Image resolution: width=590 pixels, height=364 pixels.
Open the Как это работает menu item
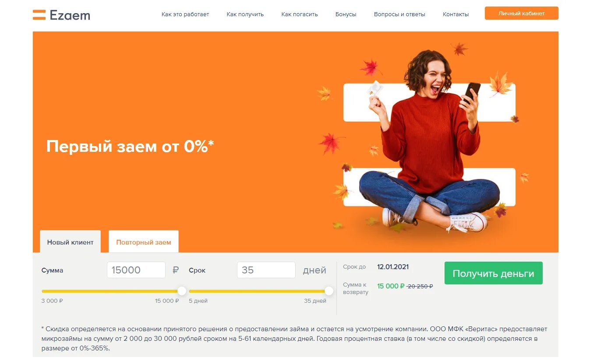(x=185, y=14)
